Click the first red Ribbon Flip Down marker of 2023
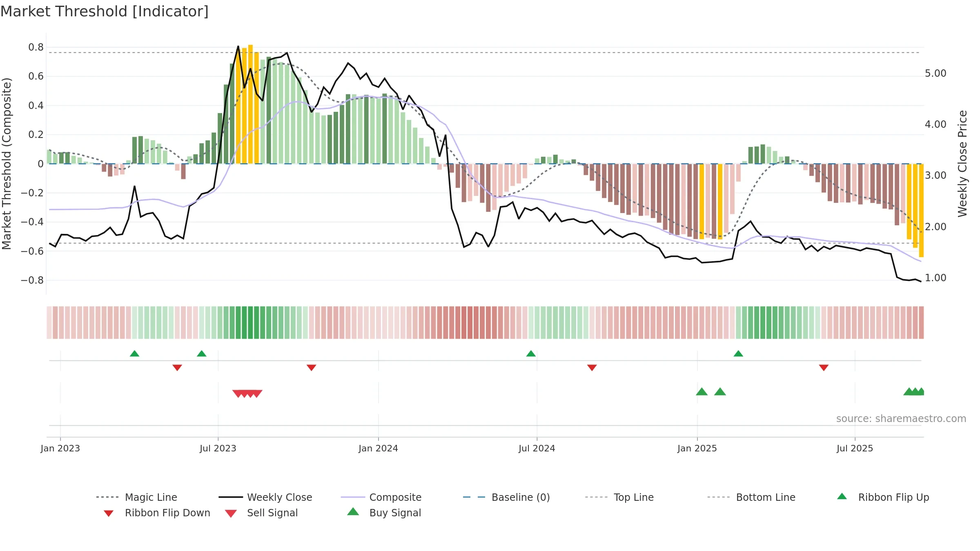This screenshot has width=980, height=551. coord(177,368)
